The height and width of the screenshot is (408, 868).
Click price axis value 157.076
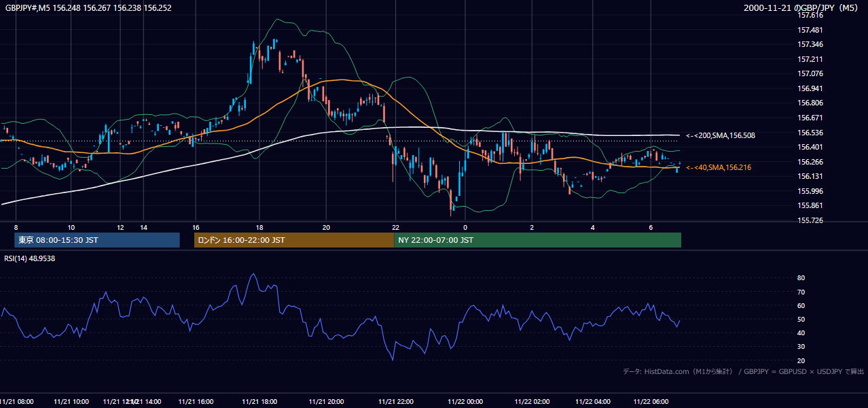[x=811, y=73]
